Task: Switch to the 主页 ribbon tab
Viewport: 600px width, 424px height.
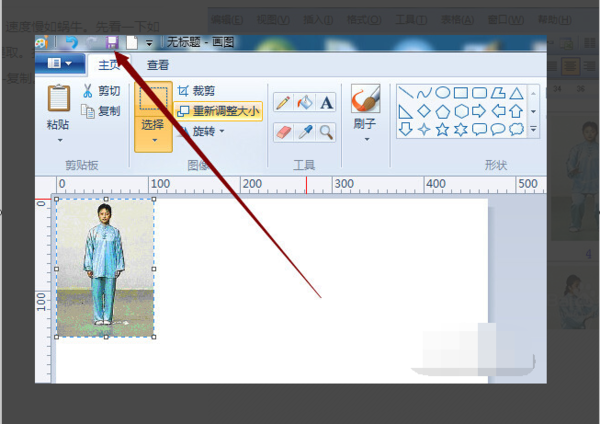Action: click(109, 65)
